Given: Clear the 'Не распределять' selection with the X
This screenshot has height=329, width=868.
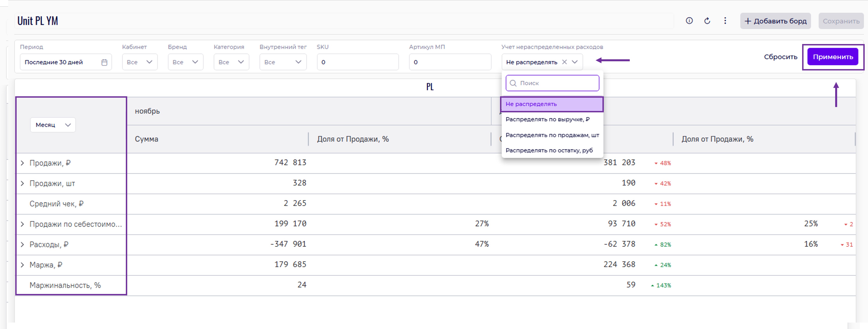Looking at the screenshot, I should (x=564, y=62).
